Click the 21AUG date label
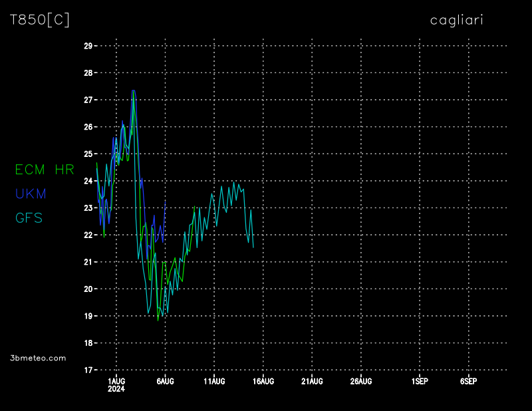Screen dimensions: 532x411 [312, 381]
